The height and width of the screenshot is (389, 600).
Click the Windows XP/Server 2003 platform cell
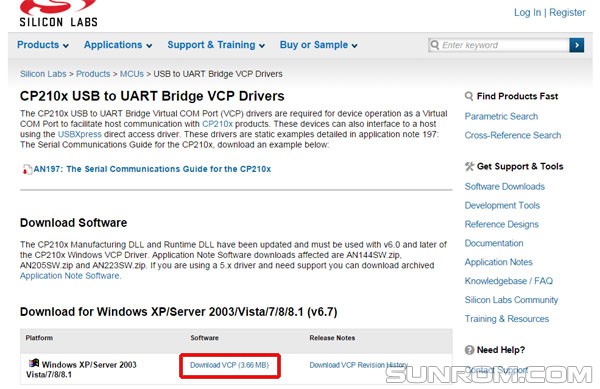coord(81,369)
